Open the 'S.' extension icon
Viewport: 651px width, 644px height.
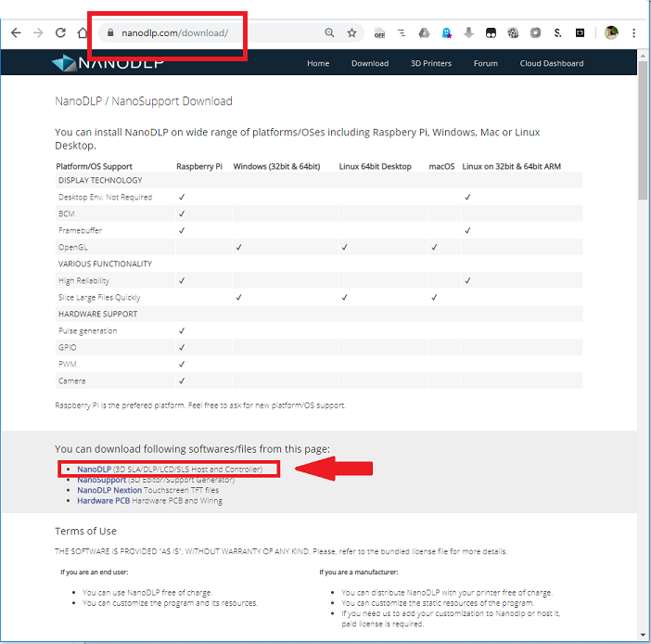tap(557, 32)
